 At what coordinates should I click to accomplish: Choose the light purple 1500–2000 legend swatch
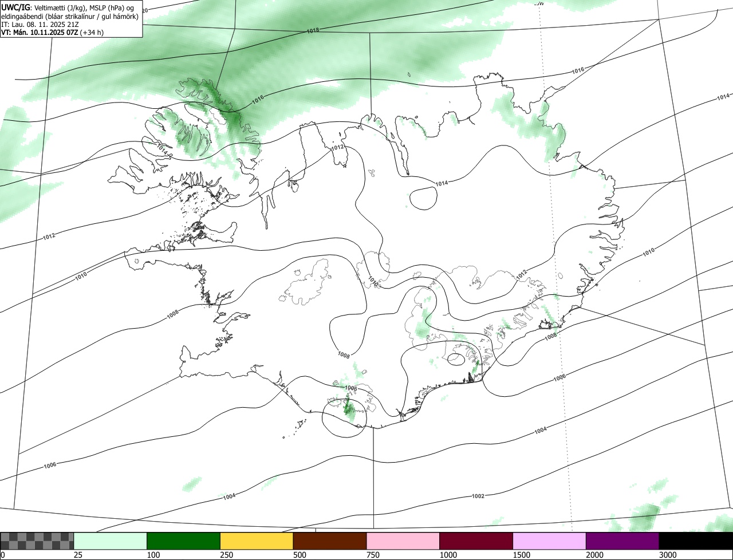tap(550, 541)
